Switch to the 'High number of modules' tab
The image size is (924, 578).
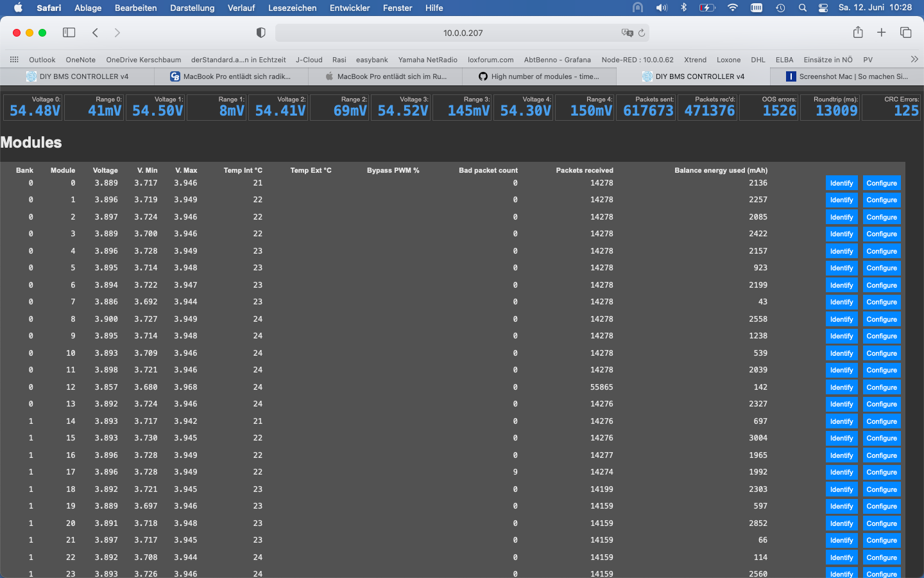tap(539, 76)
